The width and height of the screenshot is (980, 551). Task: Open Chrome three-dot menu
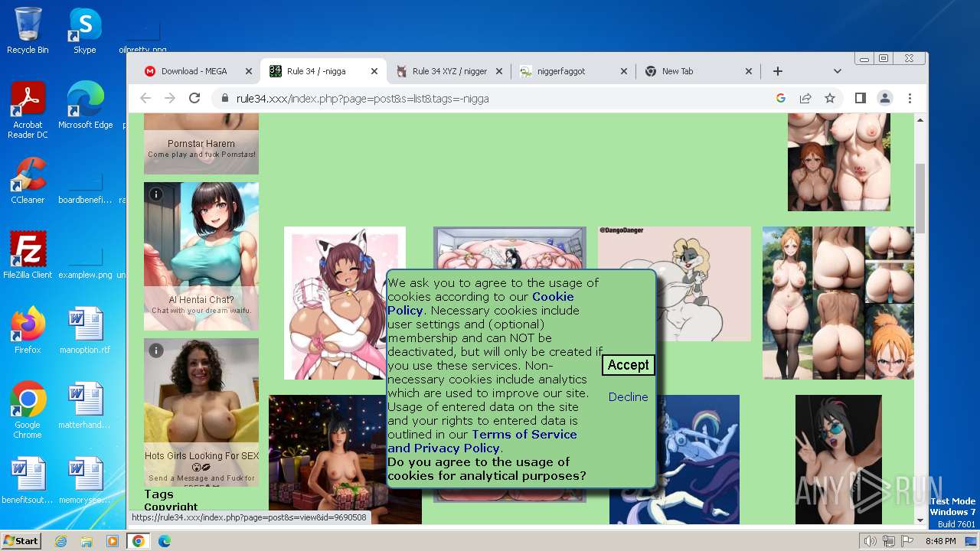(910, 98)
